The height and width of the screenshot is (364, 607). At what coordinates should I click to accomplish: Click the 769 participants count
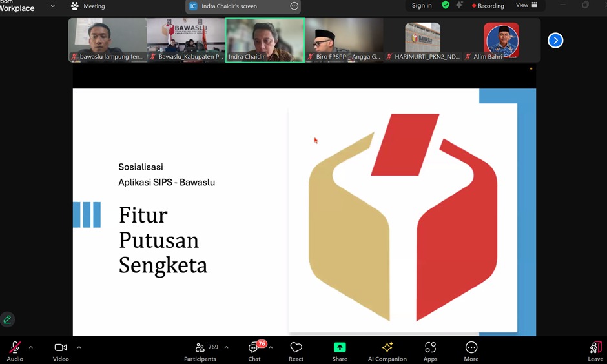click(213, 347)
